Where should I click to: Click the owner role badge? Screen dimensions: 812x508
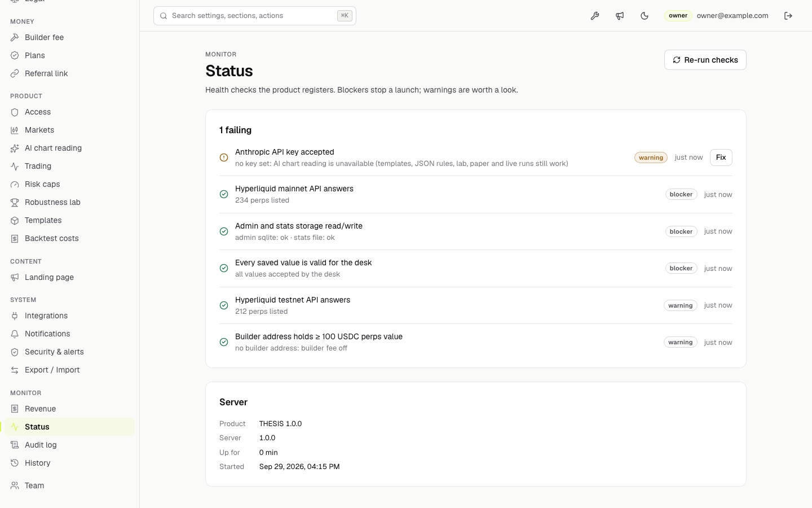[x=678, y=16]
